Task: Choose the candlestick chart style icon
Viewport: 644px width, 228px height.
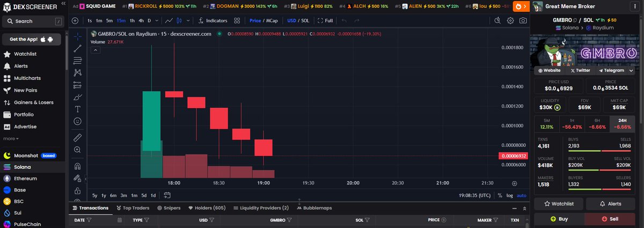Action: pyautogui.click(x=180, y=20)
